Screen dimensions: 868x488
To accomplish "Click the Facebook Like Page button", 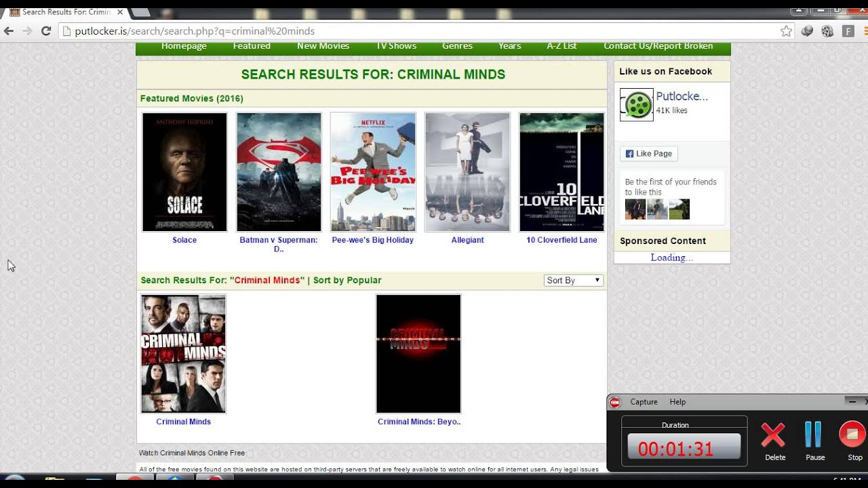I will [x=649, y=154].
